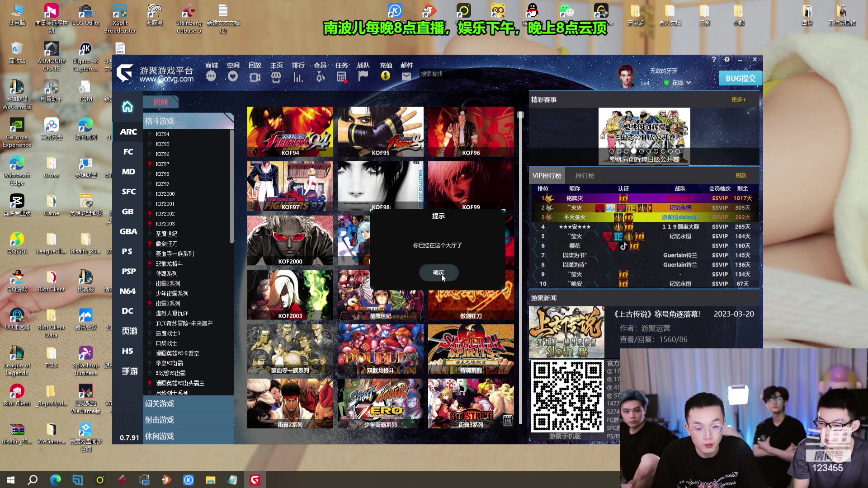Open Windows taskbar search
Screen dimensions: 868x488
pos(33,480)
